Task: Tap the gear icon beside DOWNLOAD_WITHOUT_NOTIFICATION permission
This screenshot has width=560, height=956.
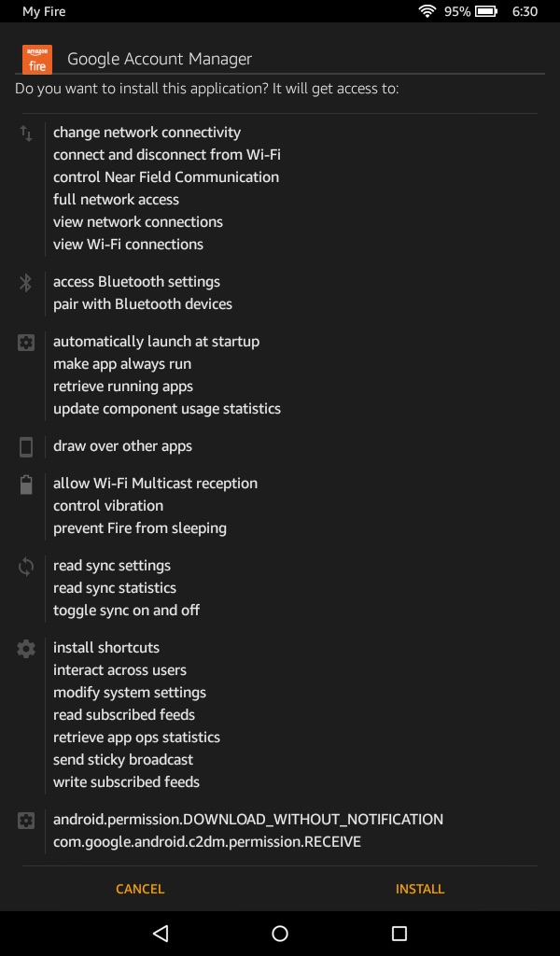Action: pyautogui.click(x=25, y=820)
